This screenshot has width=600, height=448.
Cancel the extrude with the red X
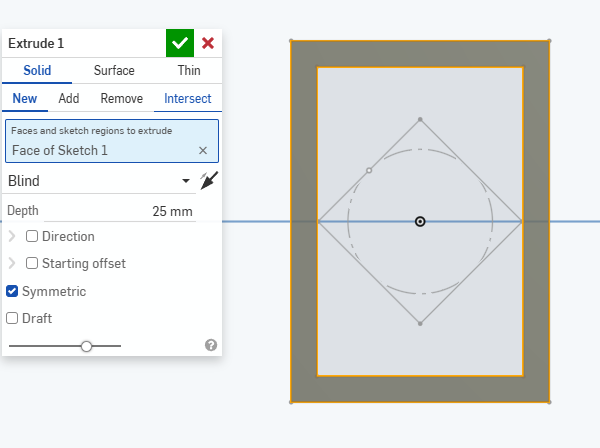click(x=208, y=43)
